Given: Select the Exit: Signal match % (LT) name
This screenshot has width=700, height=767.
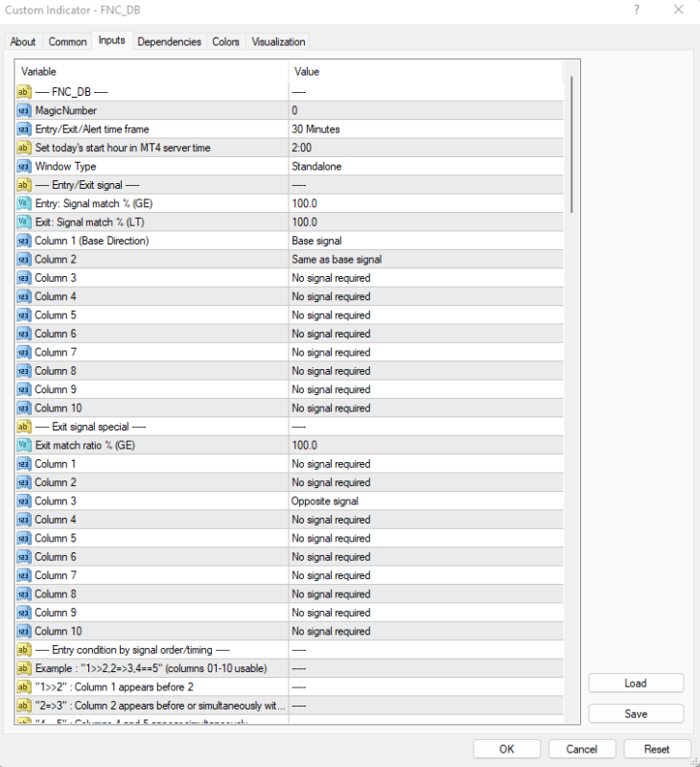Looking at the screenshot, I should click(89, 222).
